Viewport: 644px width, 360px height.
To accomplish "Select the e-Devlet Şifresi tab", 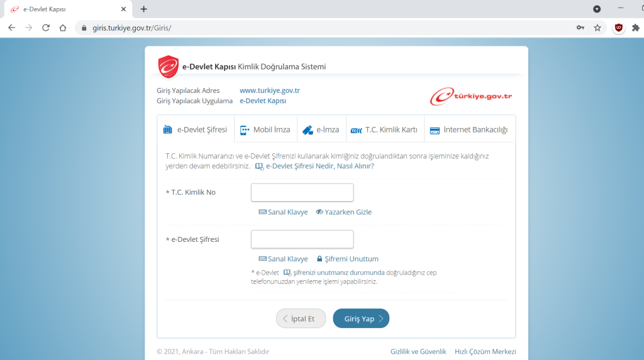I will pyautogui.click(x=196, y=129).
